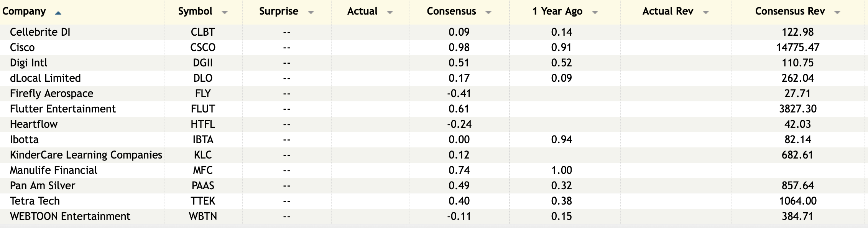Click sort arrow next to 1 Year Ago
The height and width of the screenshot is (228, 868).
click(595, 12)
